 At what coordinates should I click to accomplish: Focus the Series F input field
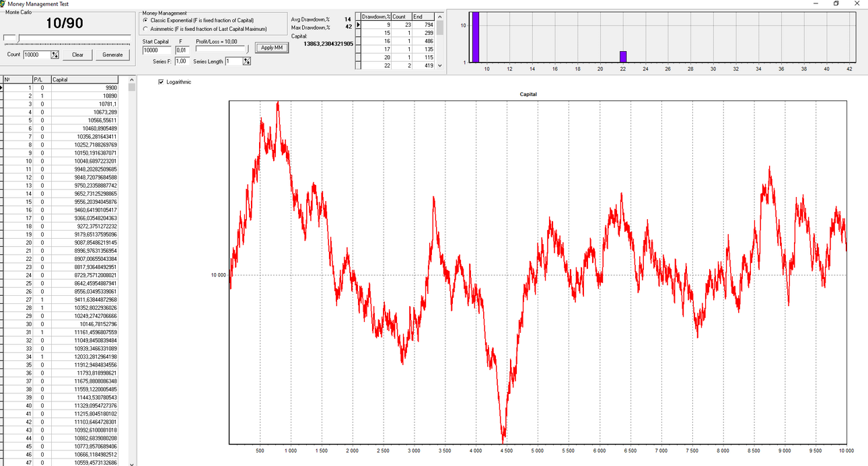181,61
